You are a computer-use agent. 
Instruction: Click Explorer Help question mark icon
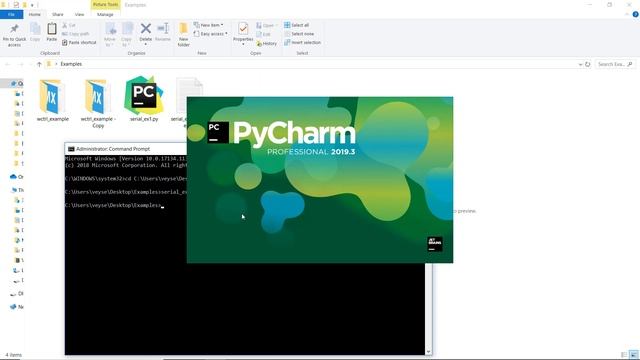pyautogui.click(x=635, y=14)
